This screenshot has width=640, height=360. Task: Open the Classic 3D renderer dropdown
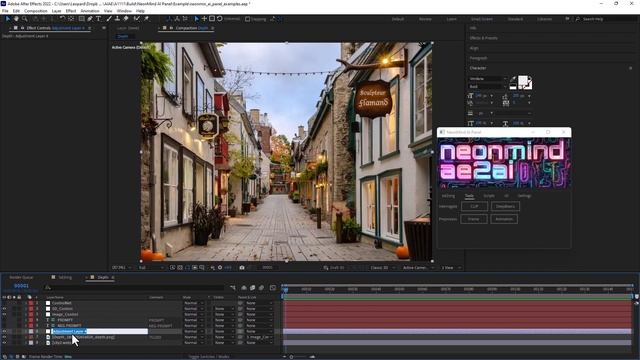382,268
